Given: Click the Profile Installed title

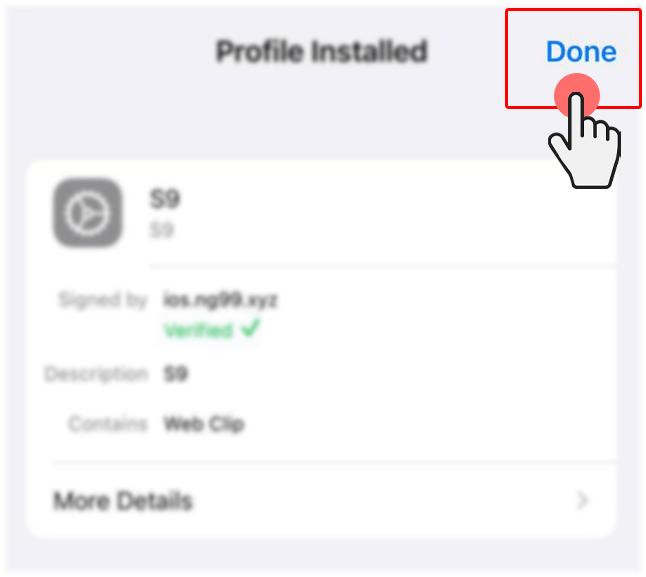Looking at the screenshot, I should (322, 51).
